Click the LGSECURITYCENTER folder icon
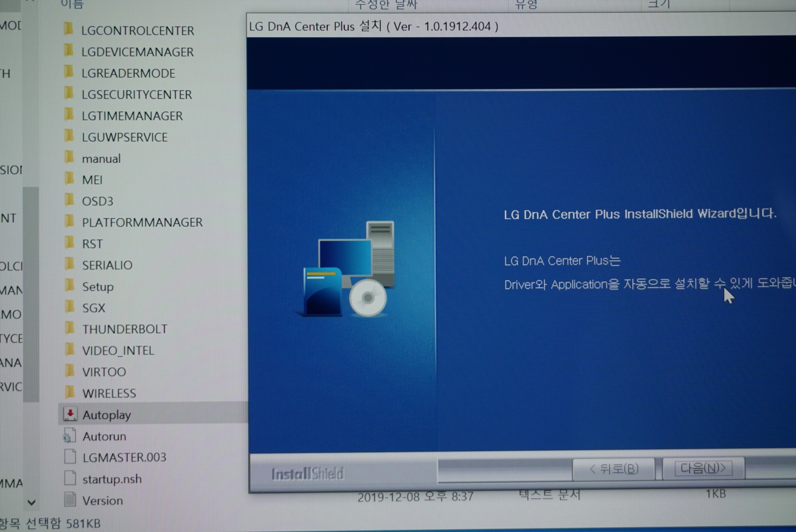 click(69, 93)
